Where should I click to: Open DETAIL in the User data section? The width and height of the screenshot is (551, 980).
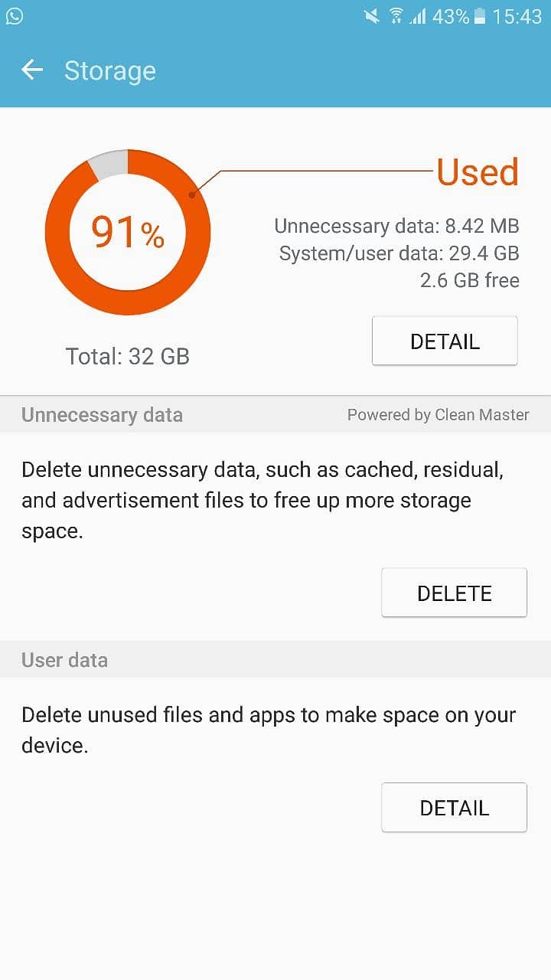pos(454,808)
